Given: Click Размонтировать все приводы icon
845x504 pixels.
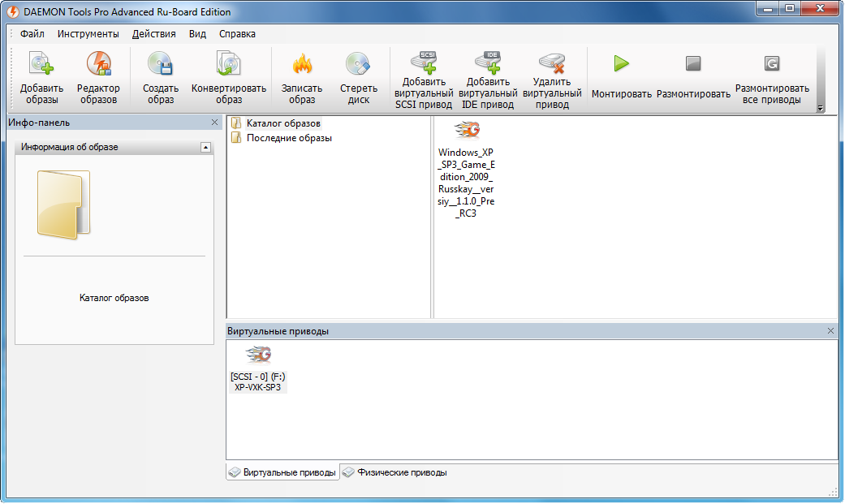Looking at the screenshot, I should tap(772, 63).
